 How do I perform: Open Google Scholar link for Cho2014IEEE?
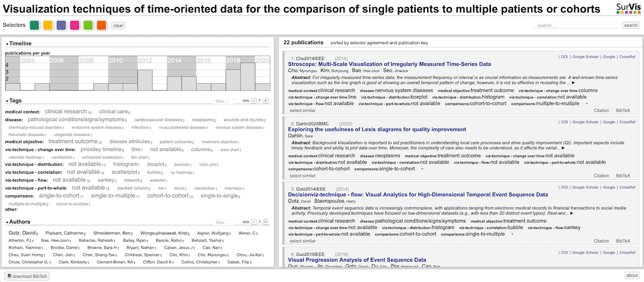click(585, 56)
